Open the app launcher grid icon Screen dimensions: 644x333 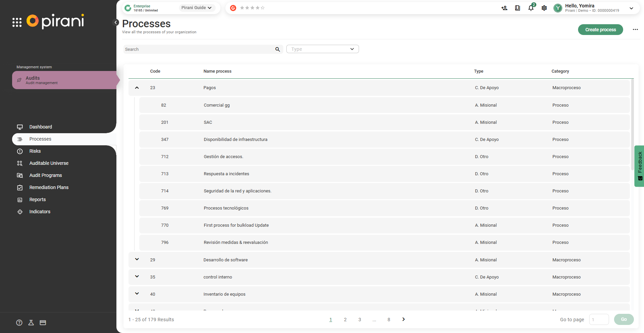point(17,22)
